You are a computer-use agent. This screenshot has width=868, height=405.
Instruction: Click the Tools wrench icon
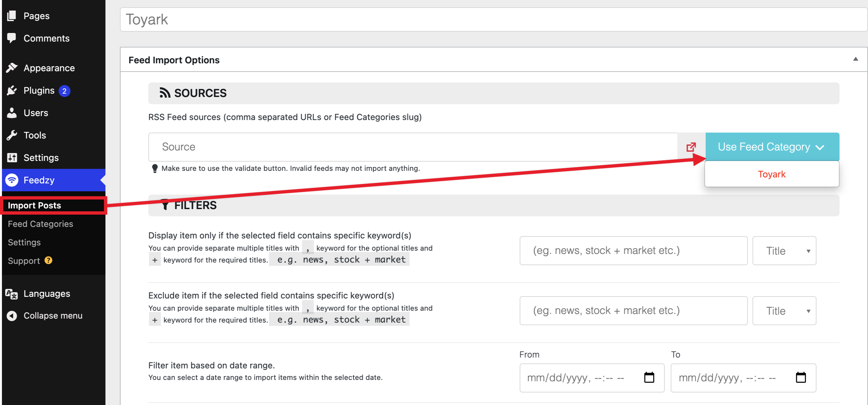(12, 135)
